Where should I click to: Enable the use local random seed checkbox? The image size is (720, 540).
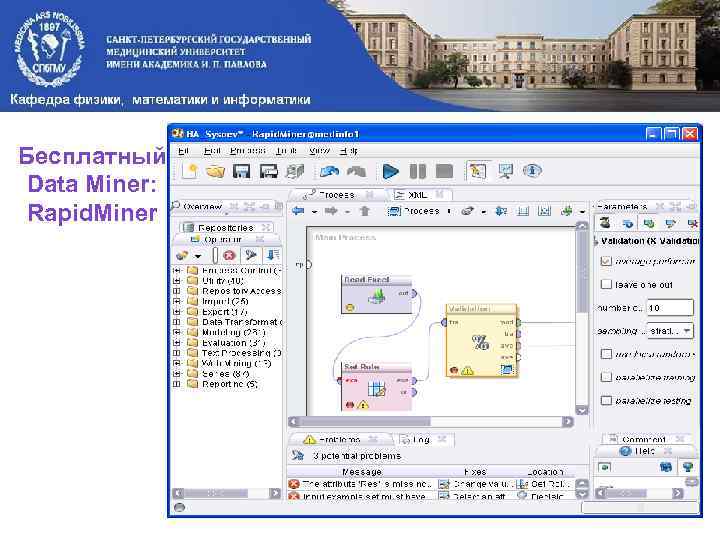[x=606, y=354]
